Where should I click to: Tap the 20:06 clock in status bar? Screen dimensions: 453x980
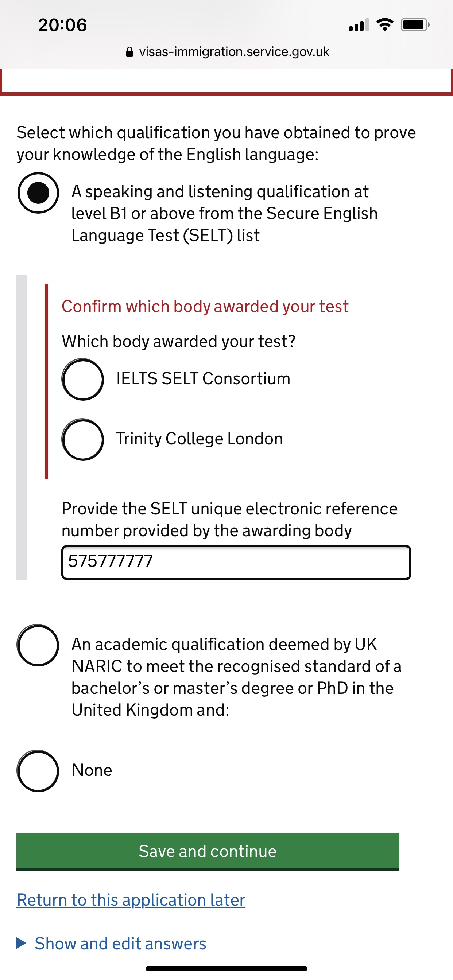coord(62,25)
